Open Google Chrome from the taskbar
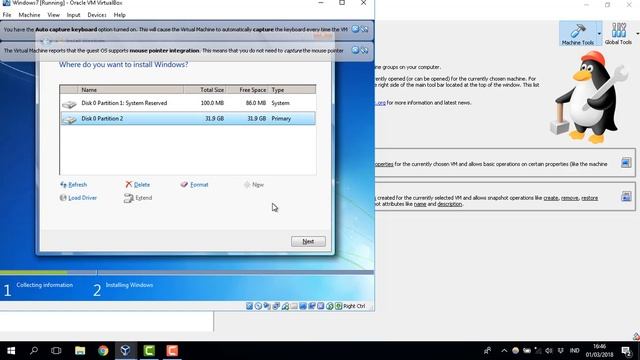 pyautogui.click(x=103, y=351)
